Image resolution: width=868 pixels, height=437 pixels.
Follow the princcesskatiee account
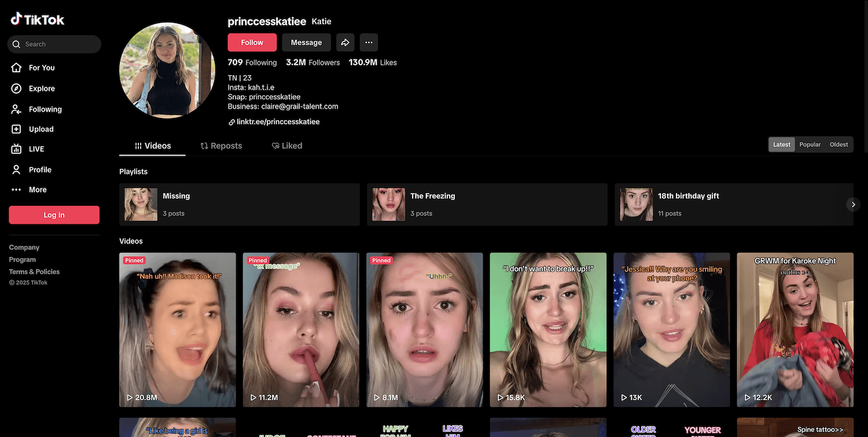(x=252, y=42)
